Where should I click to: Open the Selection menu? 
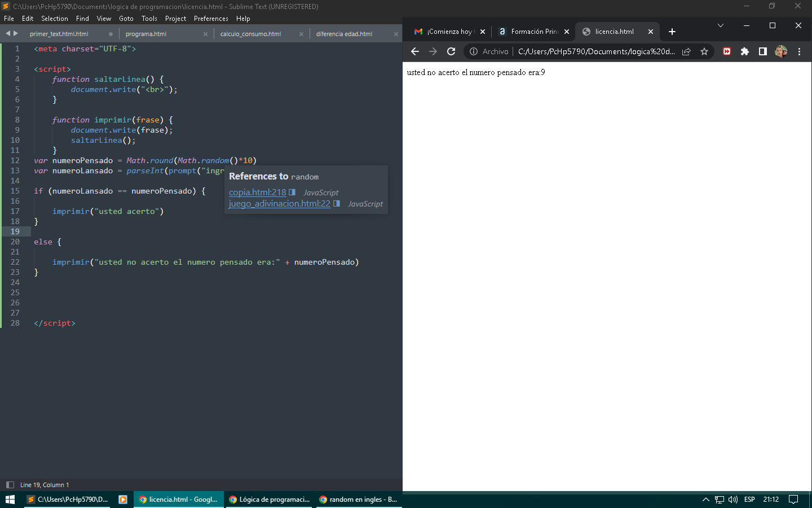tap(55, 19)
